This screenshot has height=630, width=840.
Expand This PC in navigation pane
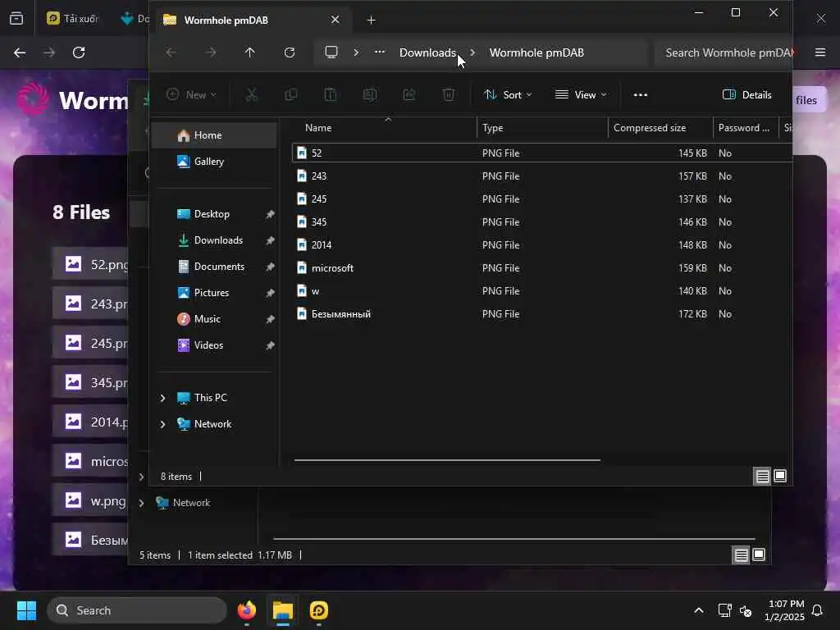tap(163, 398)
